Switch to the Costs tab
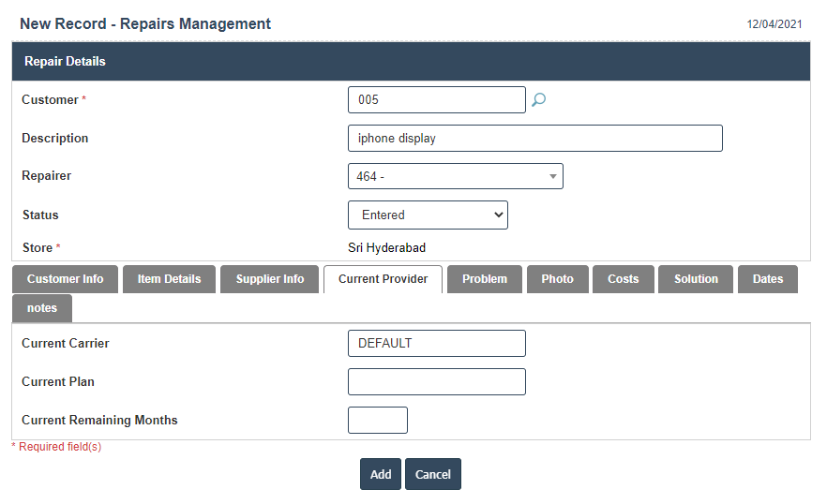Image resolution: width=827 pixels, height=504 pixels. point(623,279)
